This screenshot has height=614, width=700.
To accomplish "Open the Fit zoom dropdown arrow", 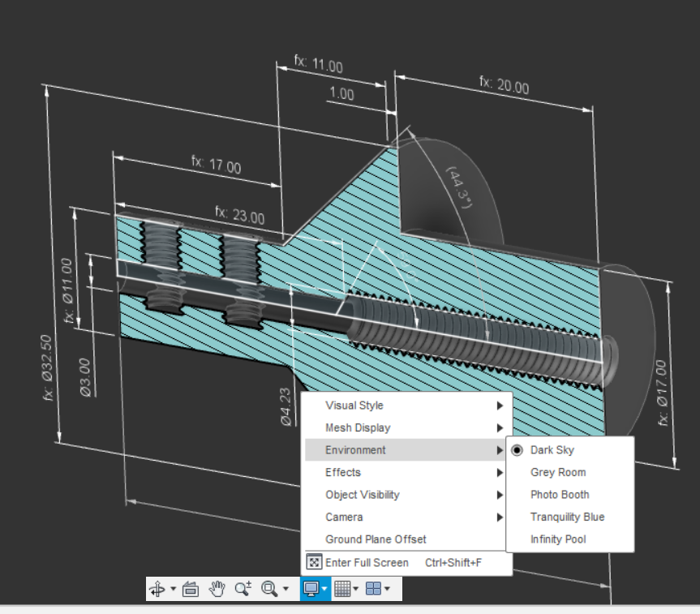I will 286,589.
